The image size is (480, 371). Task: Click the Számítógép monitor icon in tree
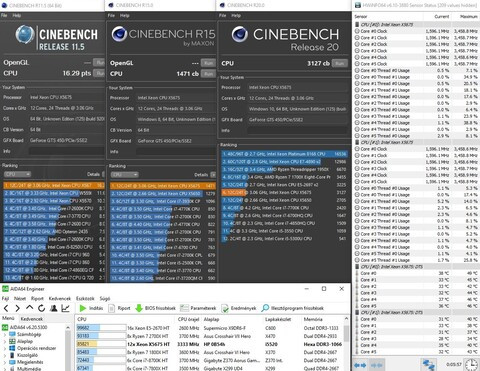pyautogui.click(x=12, y=334)
